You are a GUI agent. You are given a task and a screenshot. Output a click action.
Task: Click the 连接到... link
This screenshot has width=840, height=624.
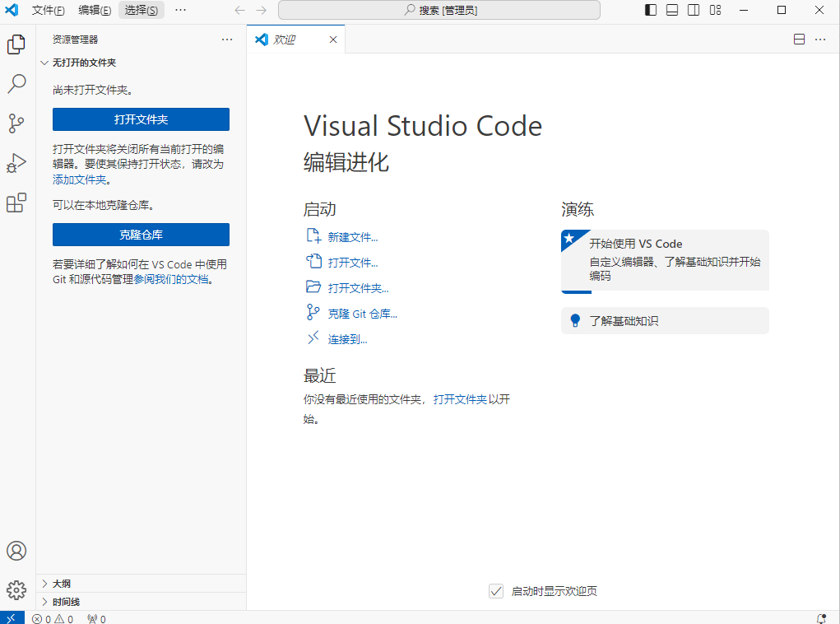pos(347,339)
